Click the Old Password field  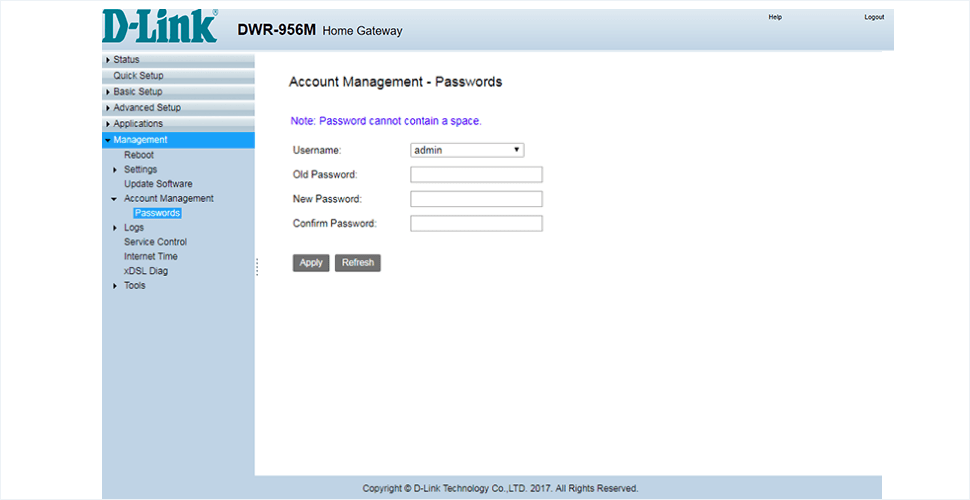[x=476, y=175]
